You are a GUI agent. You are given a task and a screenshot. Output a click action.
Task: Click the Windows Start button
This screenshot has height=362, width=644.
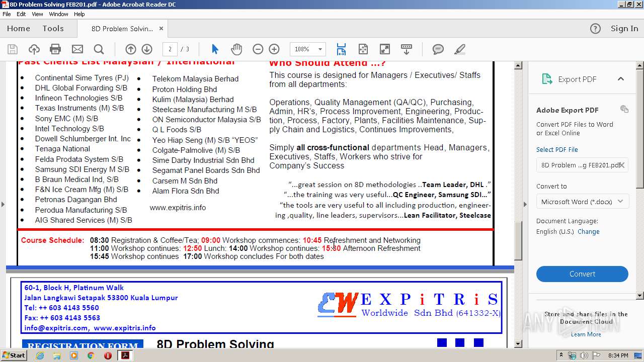click(14, 355)
